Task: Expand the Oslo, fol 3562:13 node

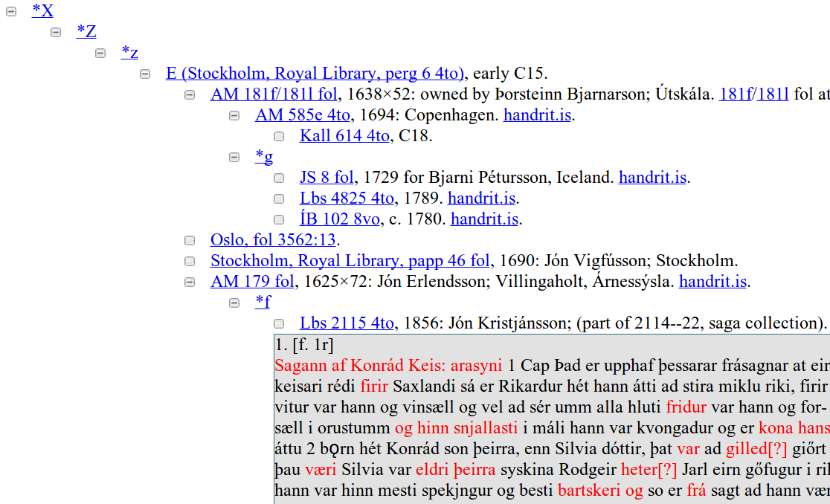Action: coord(189,240)
